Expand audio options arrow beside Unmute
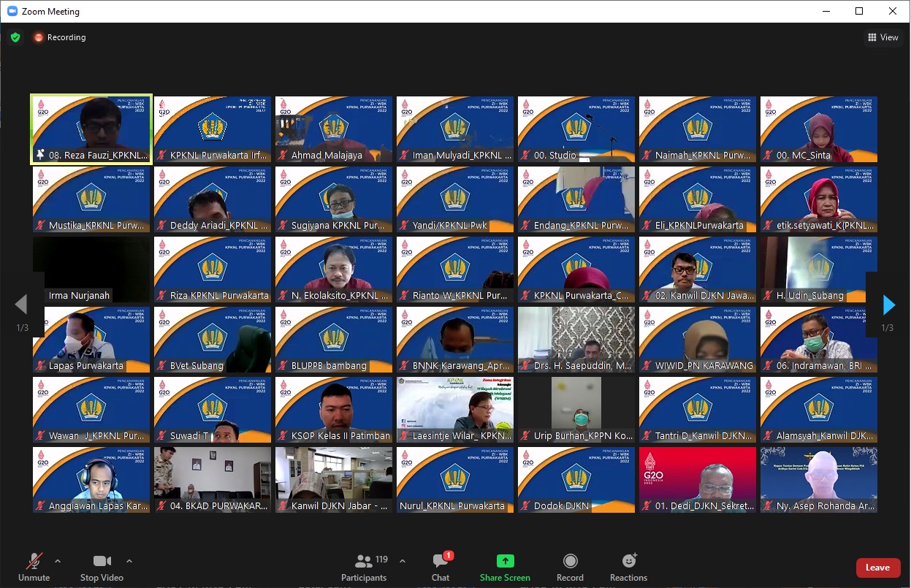 tap(58, 561)
